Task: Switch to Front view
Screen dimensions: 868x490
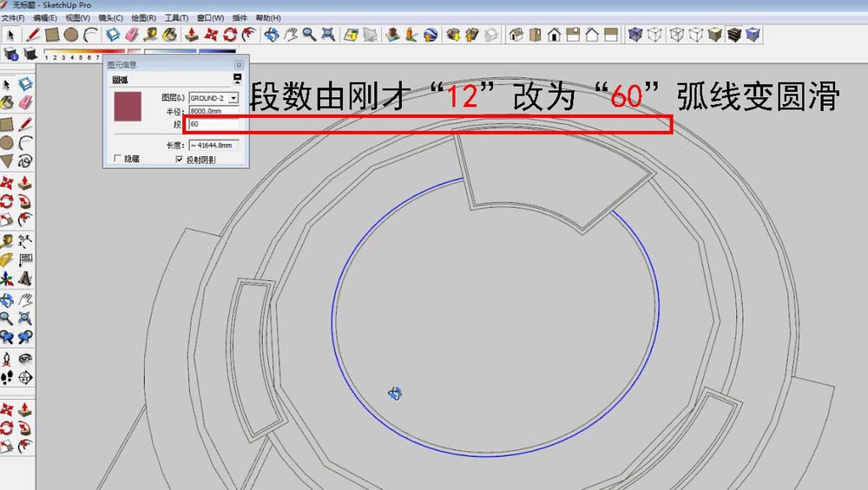Action: click(x=554, y=35)
